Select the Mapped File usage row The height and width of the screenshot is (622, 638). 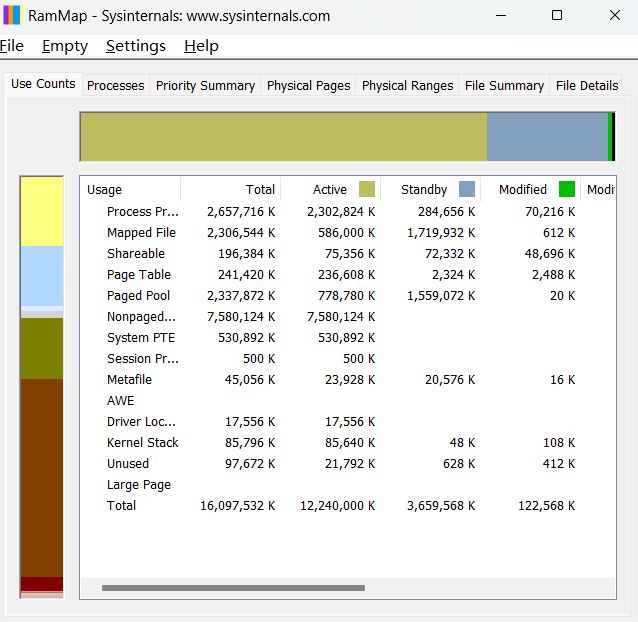coord(347,233)
